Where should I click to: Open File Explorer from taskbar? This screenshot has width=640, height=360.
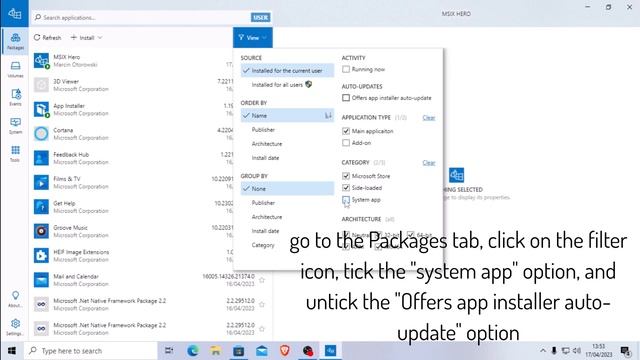pos(216,351)
